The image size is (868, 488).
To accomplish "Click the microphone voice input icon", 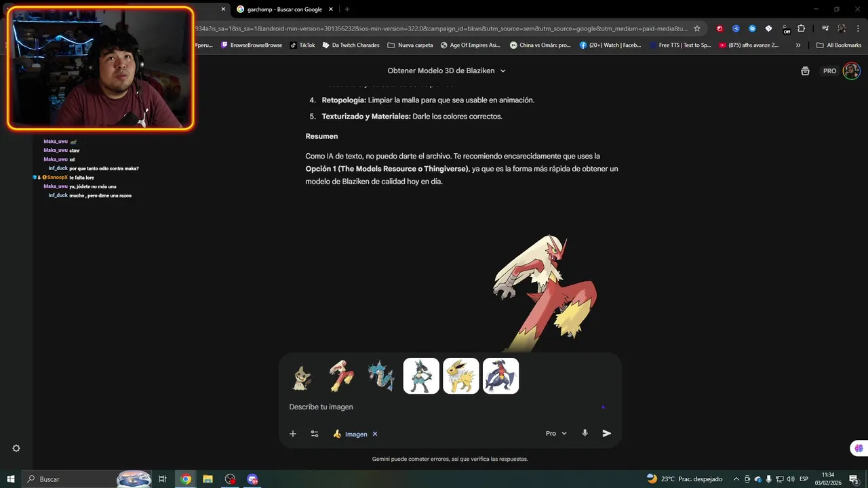I will point(585,433).
